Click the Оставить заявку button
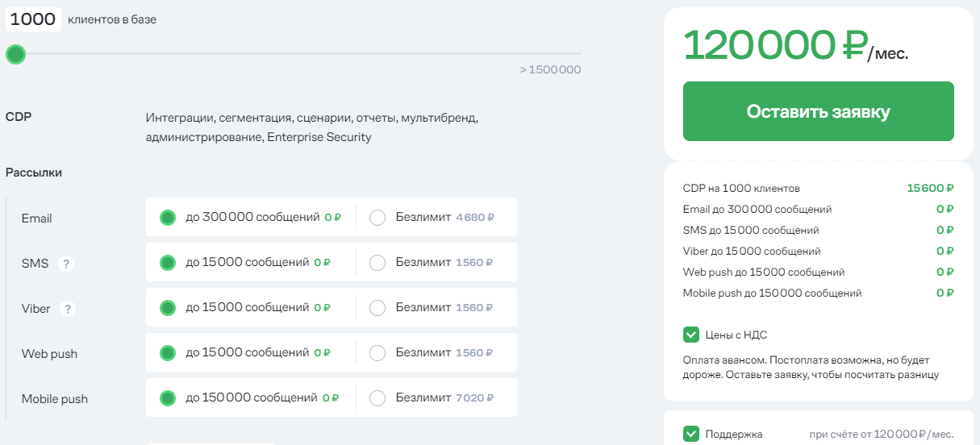Viewport: 980px width, 445px height. pyautogui.click(x=818, y=111)
